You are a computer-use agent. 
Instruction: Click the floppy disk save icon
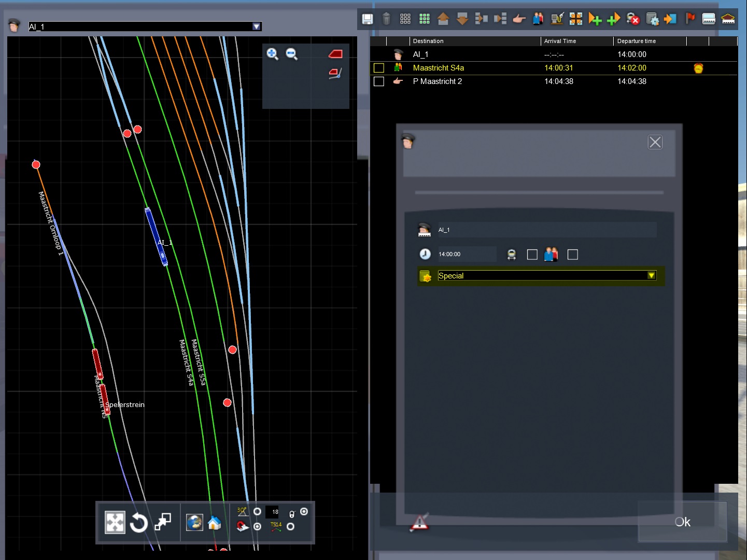click(367, 19)
